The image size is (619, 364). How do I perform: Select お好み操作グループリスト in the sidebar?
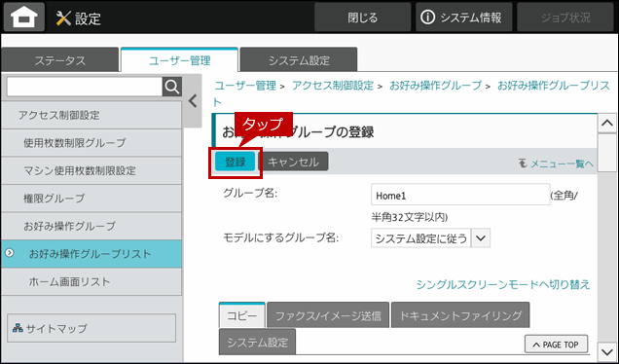[91, 253]
